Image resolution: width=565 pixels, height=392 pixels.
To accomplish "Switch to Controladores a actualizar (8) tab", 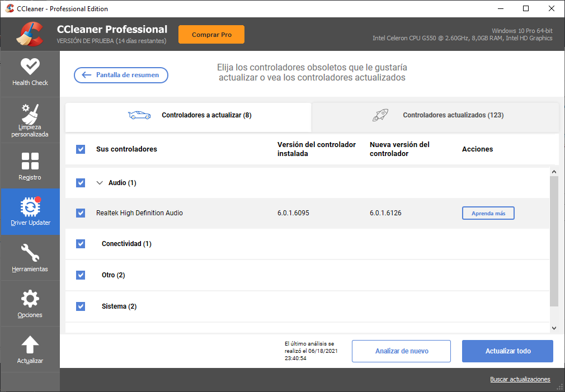I will (188, 117).
